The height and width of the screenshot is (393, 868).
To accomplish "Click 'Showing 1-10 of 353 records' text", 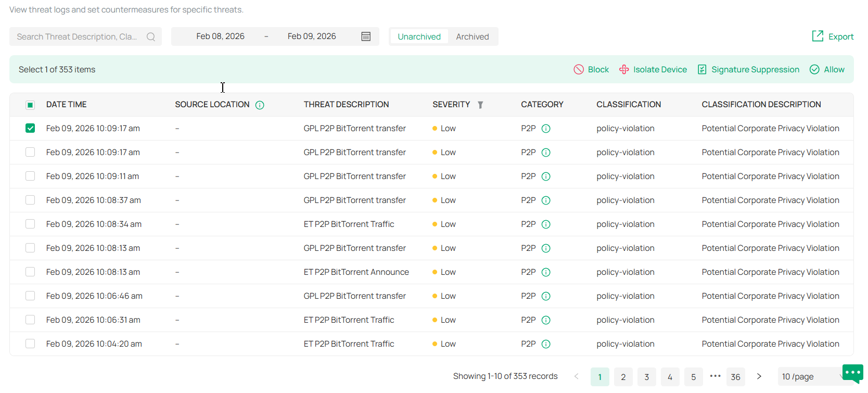I will (x=505, y=376).
